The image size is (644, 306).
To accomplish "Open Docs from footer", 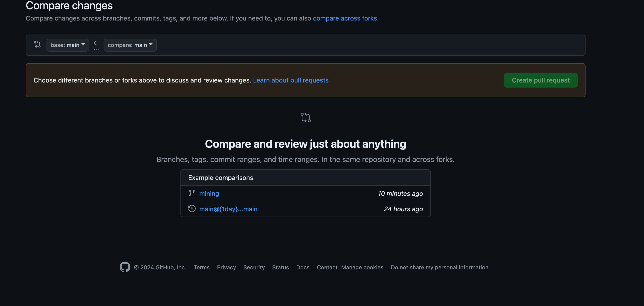I will 302,267.
